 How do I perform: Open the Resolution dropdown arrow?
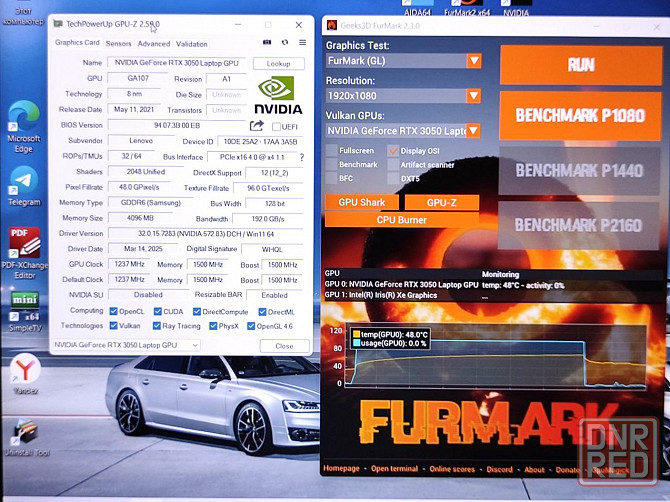[x=473, y=96]
